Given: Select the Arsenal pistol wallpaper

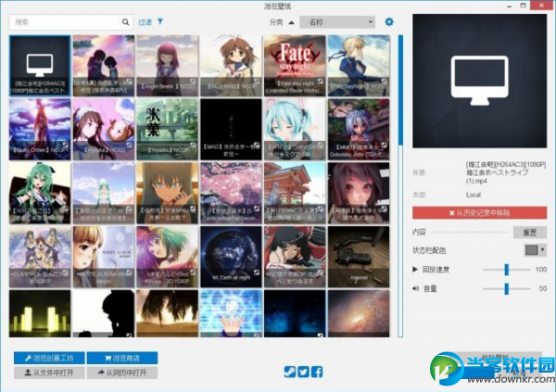Looking at the screenshot, I should point(359,257).
